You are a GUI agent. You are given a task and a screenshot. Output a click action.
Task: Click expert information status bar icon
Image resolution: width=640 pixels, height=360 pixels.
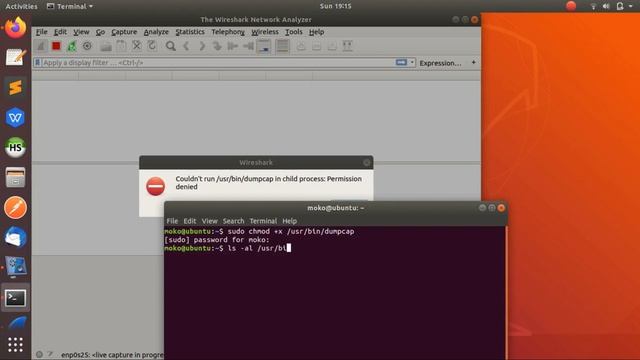[39, 354]
